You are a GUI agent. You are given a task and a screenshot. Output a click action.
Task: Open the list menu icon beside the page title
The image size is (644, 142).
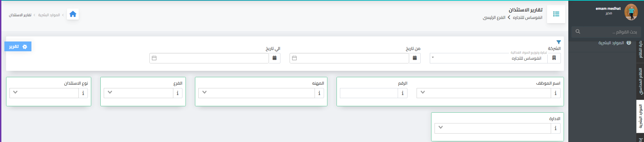click(556, 14)
